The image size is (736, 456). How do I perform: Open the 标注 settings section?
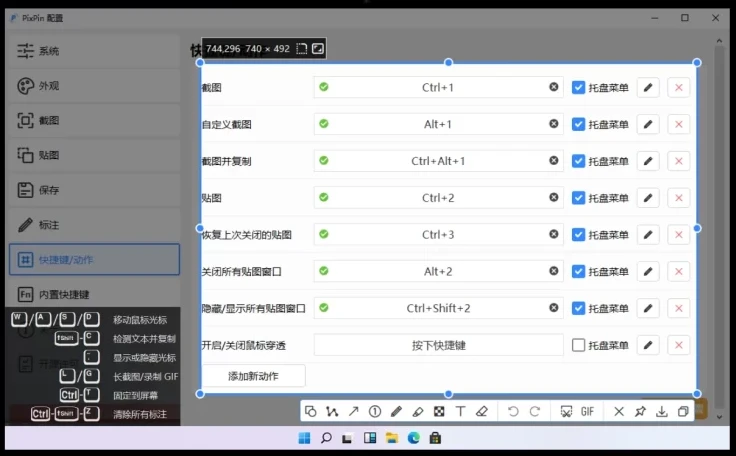[x=94, y=224]
